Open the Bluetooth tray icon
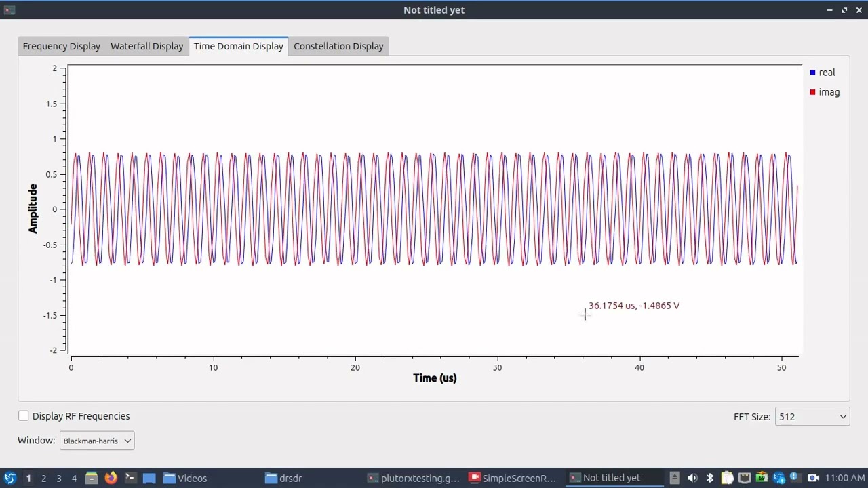 click(x=710, y=478)
